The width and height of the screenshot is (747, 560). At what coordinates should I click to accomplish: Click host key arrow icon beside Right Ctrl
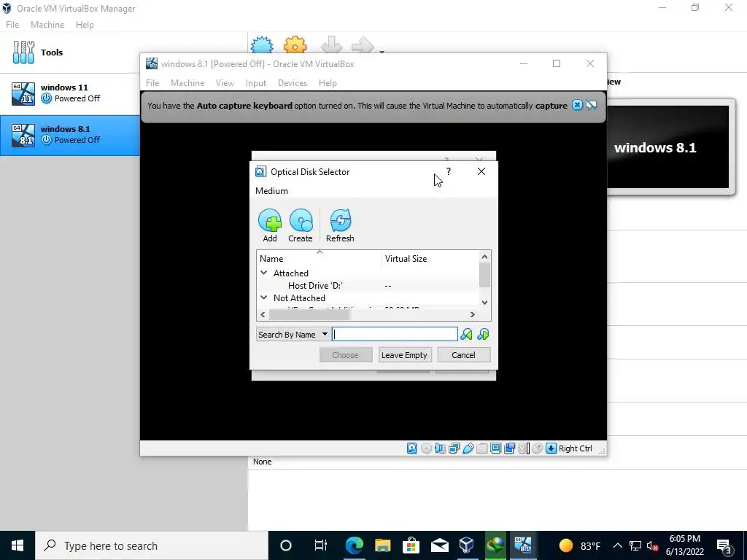point(551,448)
